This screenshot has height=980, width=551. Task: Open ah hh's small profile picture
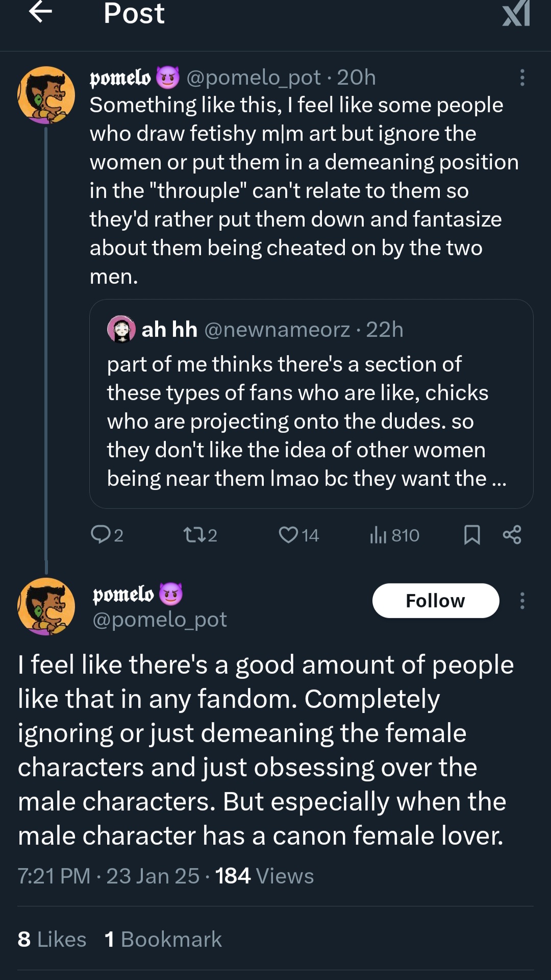(121, 329)
